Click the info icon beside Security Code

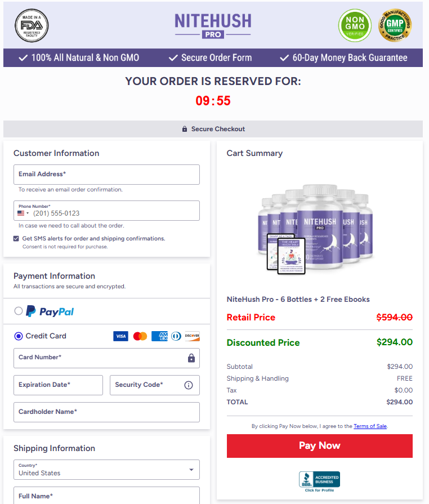(x=188, y=385)
